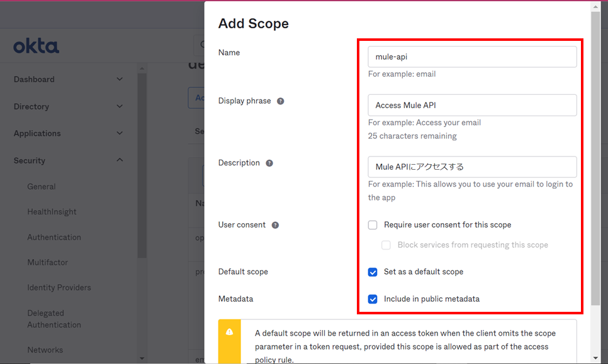The width and height of the screenshot is (608, 364).
Task: Click the Okta logo
Action: 37,46
